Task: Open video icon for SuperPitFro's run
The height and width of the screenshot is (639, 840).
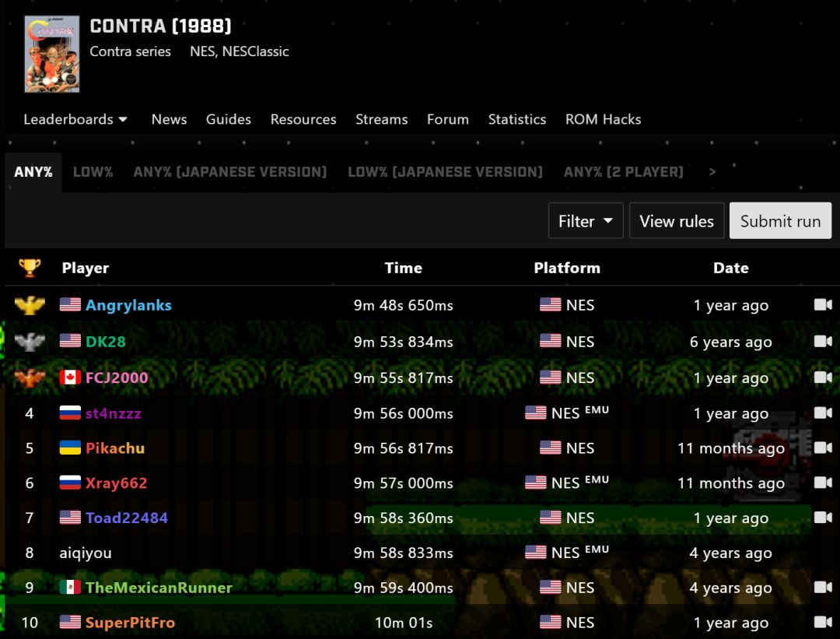Action: (822, 623)
